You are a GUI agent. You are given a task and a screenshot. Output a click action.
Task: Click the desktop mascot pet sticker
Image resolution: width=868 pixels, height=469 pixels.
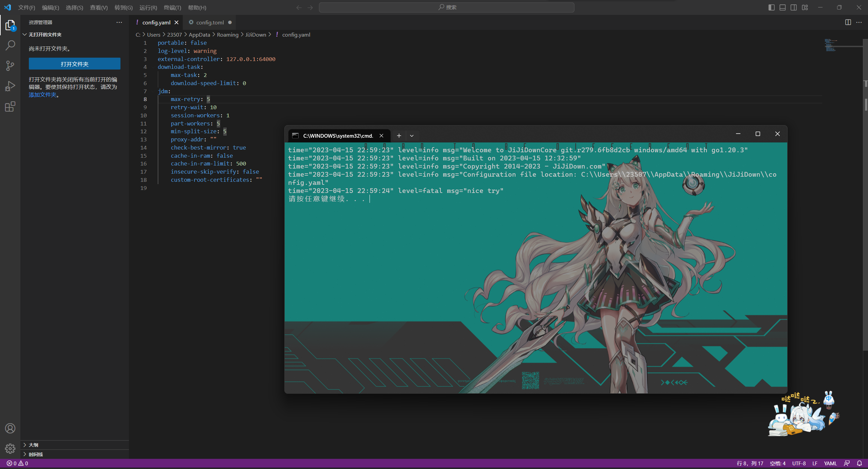(804, 414)
